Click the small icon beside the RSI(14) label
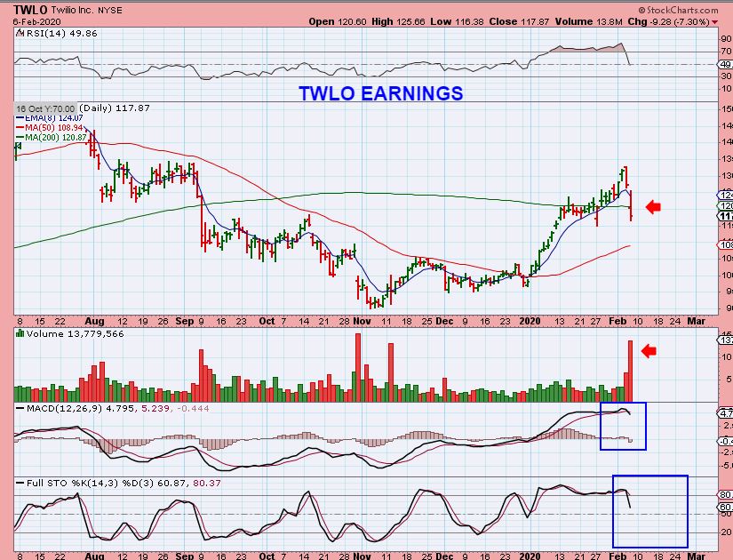 20,33
